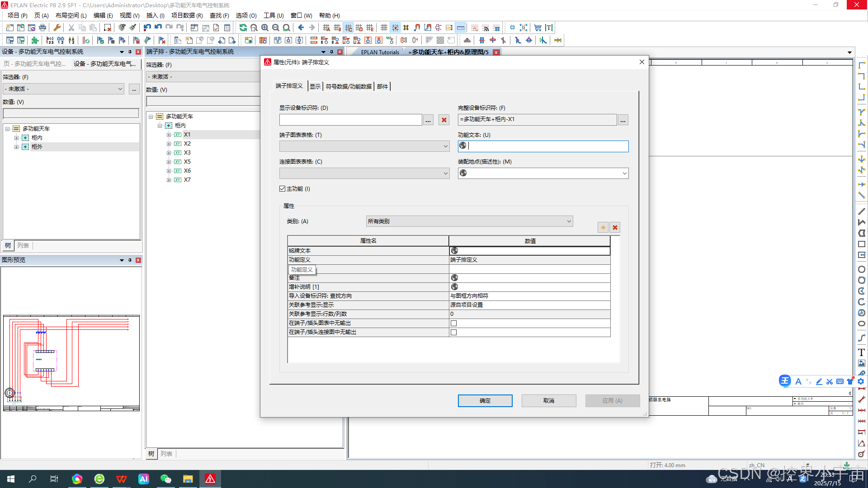The height and width of the screenshot is (488, 868).
Task: Click the Print icon in the toolbar
Action: (x=42, y=28)
